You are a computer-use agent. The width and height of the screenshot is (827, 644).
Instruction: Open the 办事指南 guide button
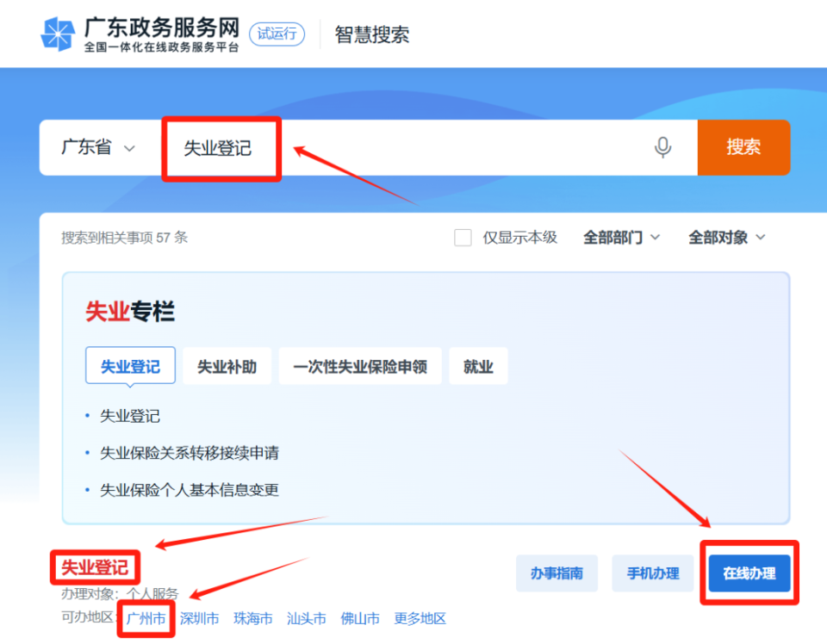point(557,573)
